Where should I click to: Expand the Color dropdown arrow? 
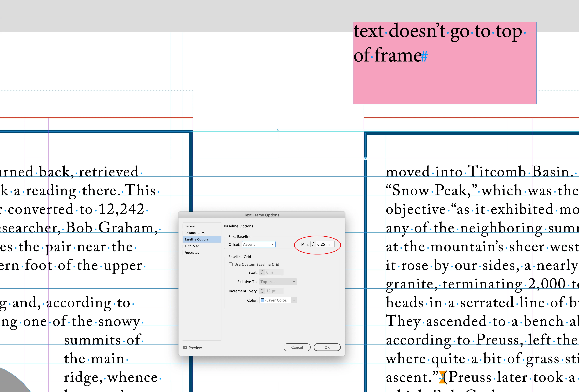[294, 300]
